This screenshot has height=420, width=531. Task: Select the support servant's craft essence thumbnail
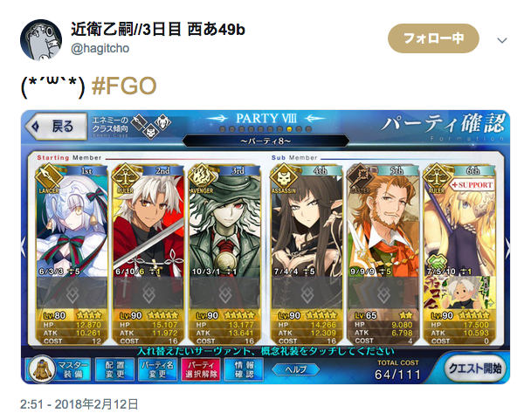click(459, 293)
